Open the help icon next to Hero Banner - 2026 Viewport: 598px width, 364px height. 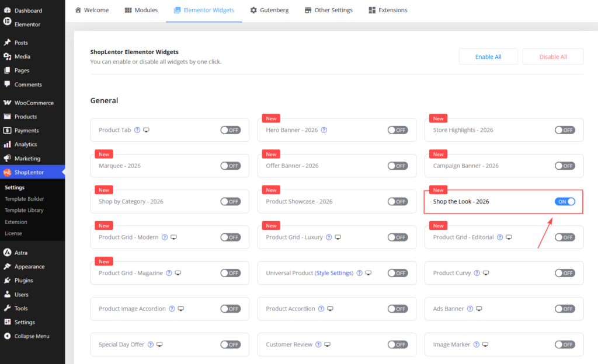324,130
